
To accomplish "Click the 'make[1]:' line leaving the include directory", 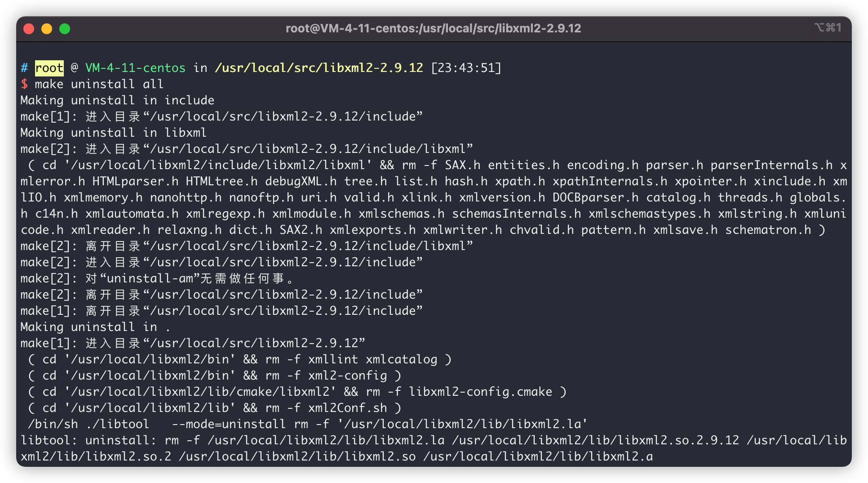I will [x=221, y=311].
